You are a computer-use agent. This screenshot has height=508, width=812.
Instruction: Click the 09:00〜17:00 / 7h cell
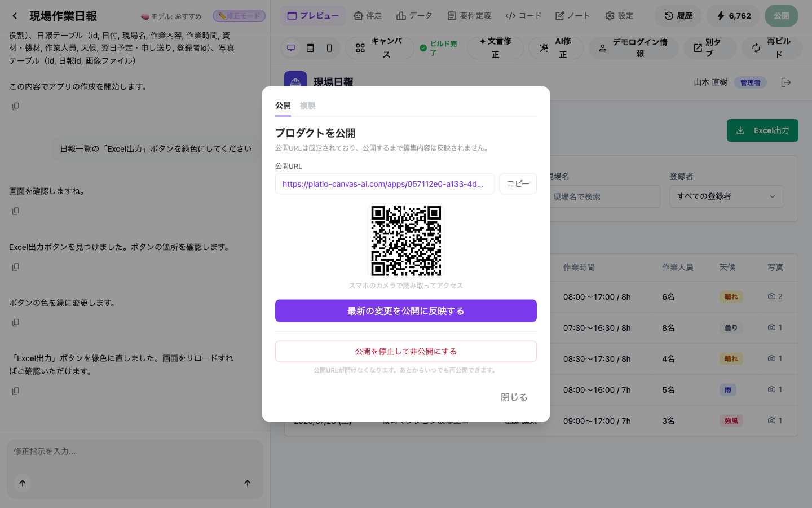(x=597, y=421)
